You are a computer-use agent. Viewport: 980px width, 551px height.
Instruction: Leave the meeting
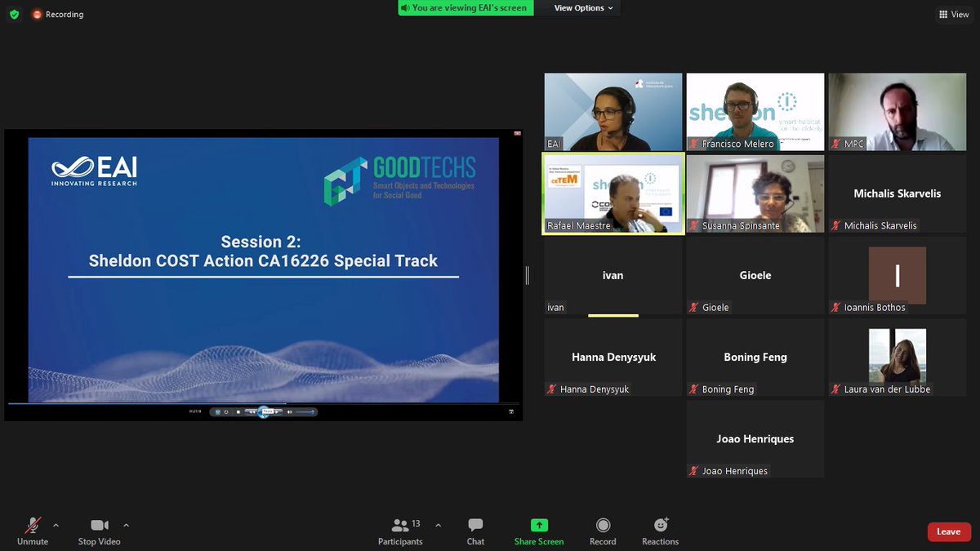pos(948,531)
